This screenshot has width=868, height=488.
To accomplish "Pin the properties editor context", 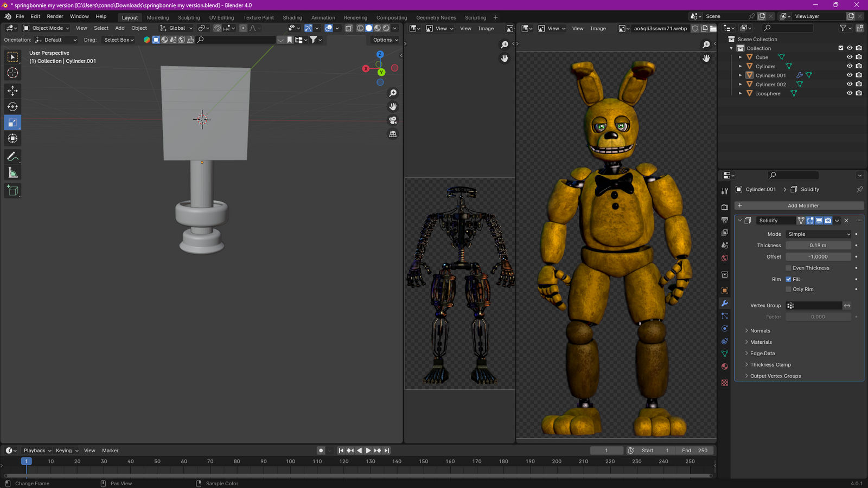I will 859,189.
